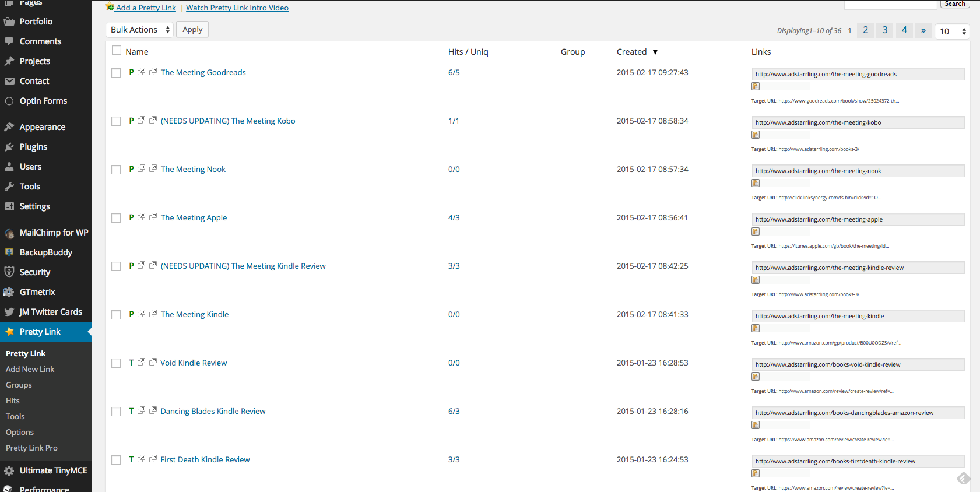Click clipboard icon under the-meeting-apple URL
This screenshot has width=980, height=492.
(x=756, y=231)
